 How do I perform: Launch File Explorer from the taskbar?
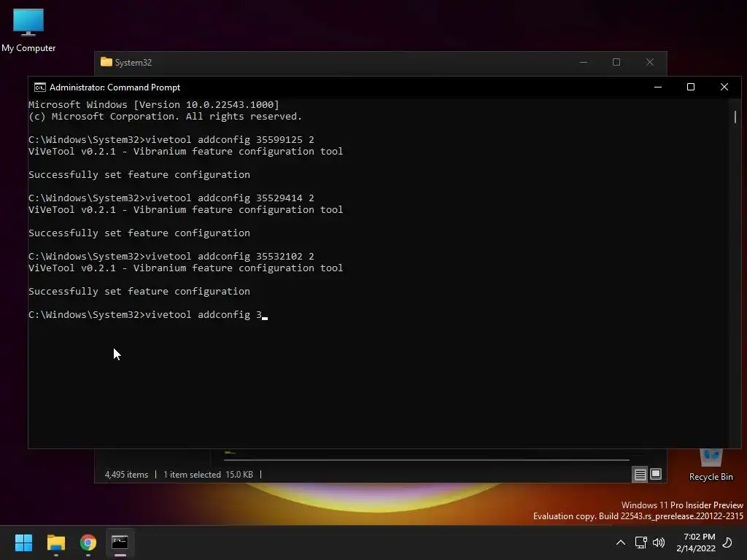click(x=55, y=542)
